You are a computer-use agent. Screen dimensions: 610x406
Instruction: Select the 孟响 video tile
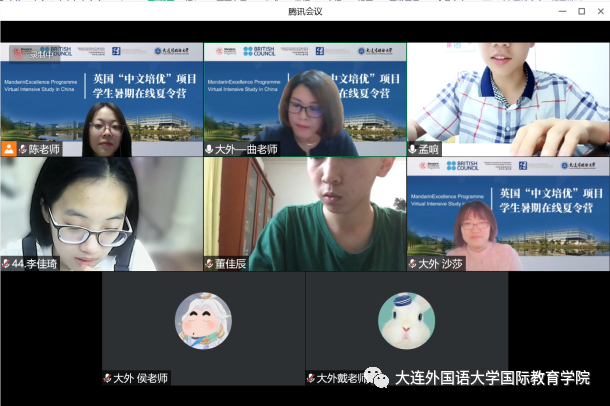point(508,100)
